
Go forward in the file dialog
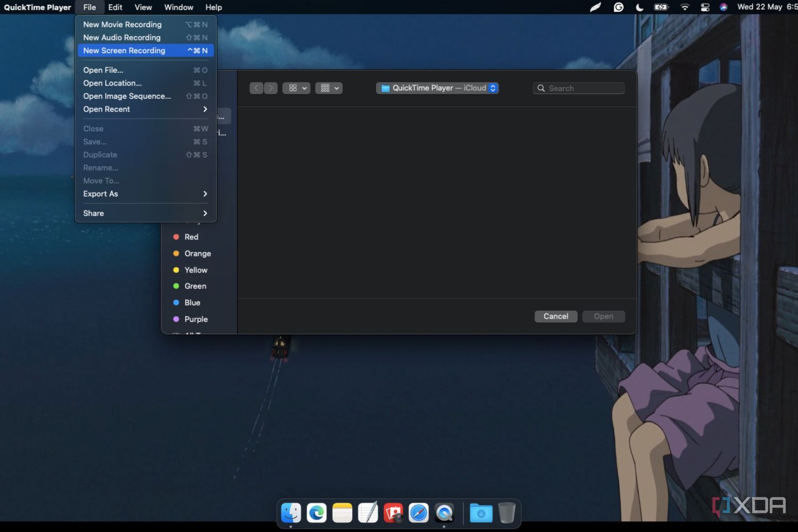click(x=271, y=88)
